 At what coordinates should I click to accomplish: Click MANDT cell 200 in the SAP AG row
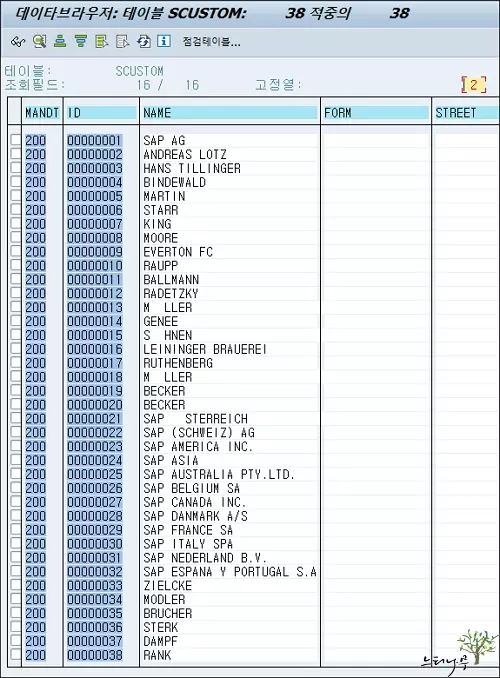[x=35, y=140]
